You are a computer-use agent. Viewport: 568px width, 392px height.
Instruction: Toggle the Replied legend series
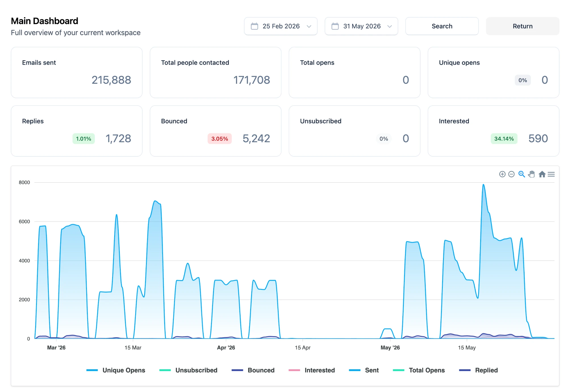coord(479,370)
